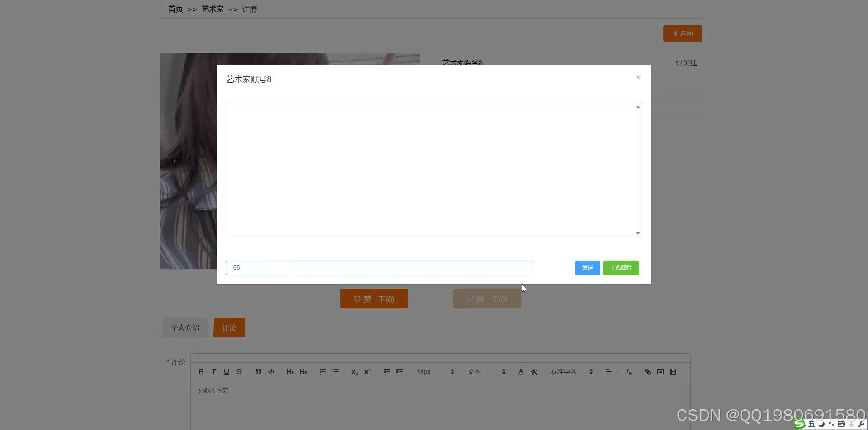The height and width of the screenshot is (430, 868).
Task: Close the 艺术家账号8 chat dialog
Action: pos(638,77)
